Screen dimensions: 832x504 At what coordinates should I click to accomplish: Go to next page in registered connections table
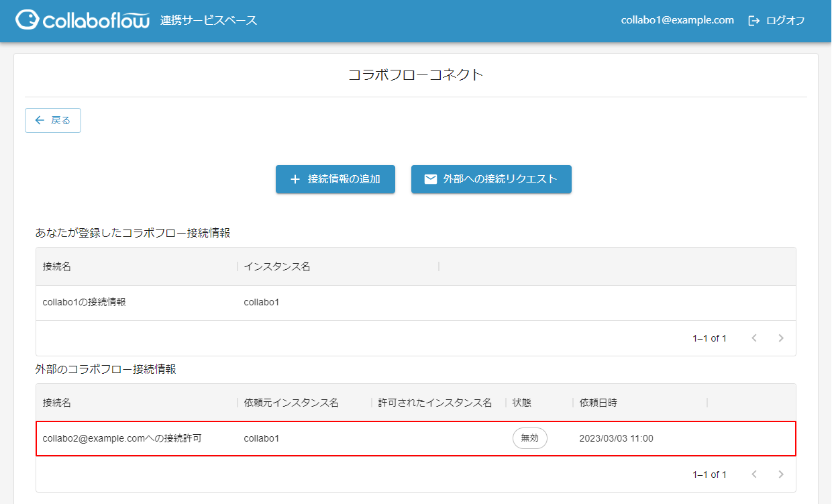click(x=781, y=338)
